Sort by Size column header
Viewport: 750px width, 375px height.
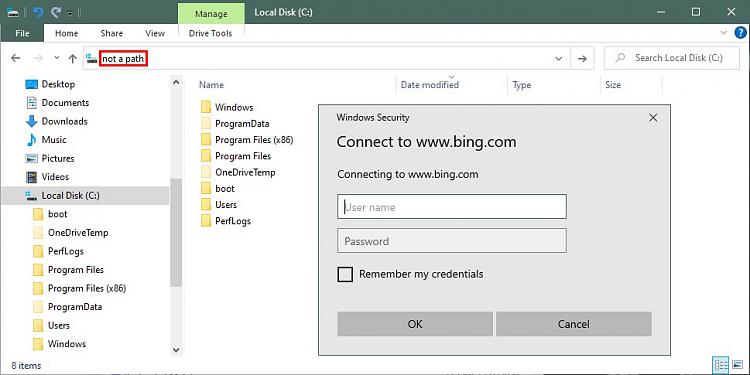coord(613,85)
